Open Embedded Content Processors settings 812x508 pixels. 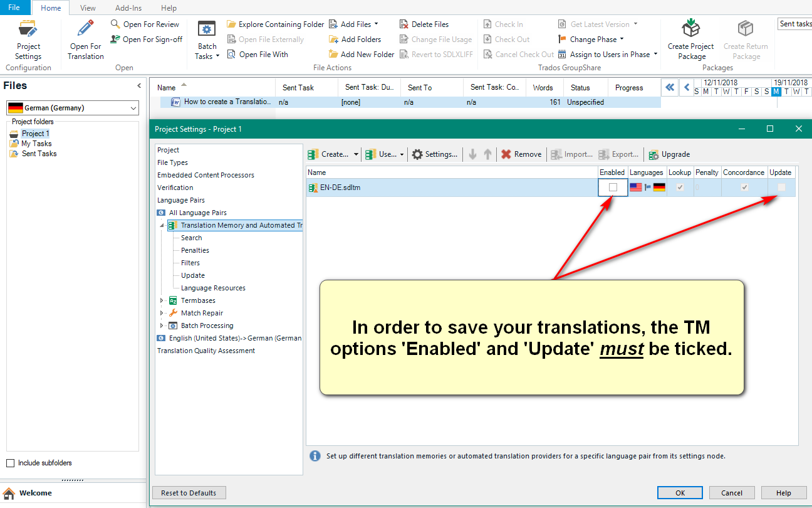pyautogui.click(x=206, y=175)
